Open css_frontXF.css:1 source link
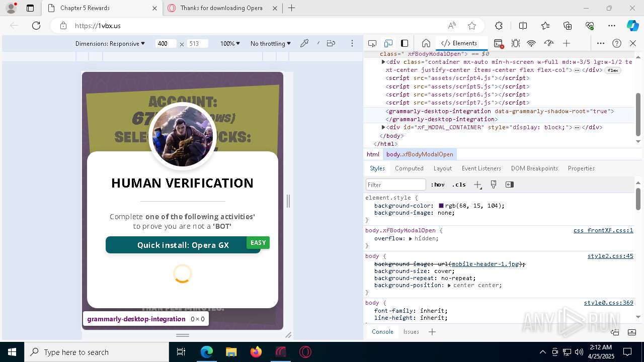 603,230
